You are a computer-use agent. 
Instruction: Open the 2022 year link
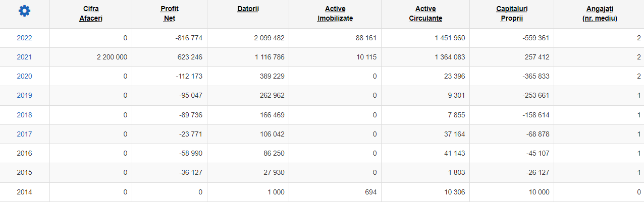(x=24, y=38)
